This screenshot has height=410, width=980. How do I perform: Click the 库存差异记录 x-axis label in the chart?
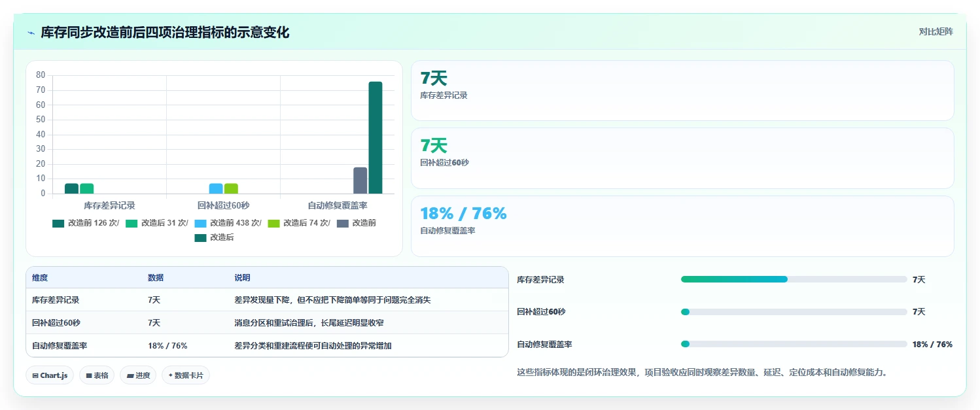coord(109,205)
